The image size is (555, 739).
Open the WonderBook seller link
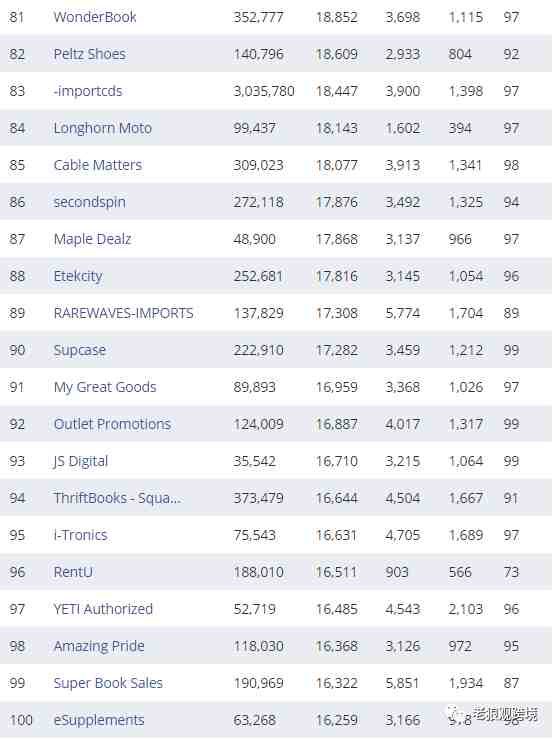[x=95, y=17]
